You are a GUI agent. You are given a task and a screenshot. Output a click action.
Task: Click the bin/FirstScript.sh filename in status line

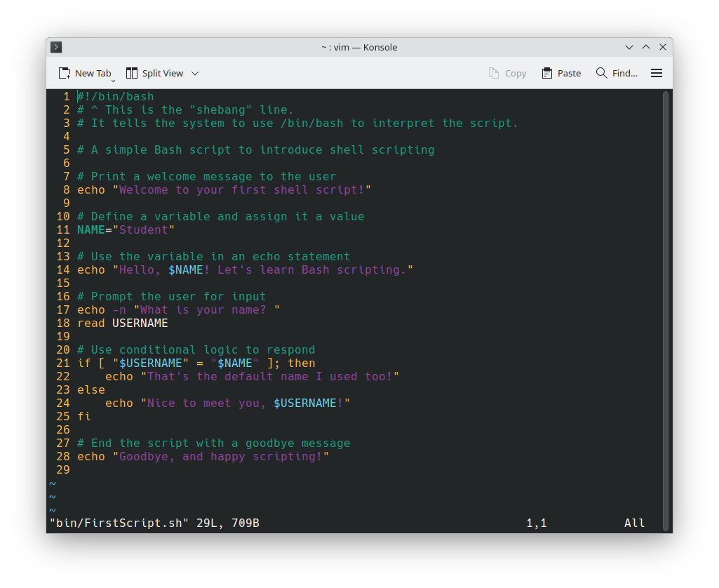119,523
